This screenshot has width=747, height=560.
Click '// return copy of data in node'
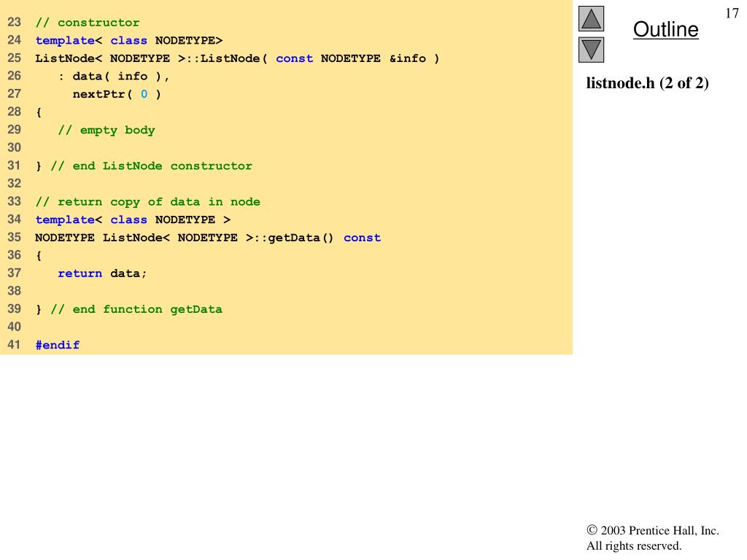pos(147,202)
